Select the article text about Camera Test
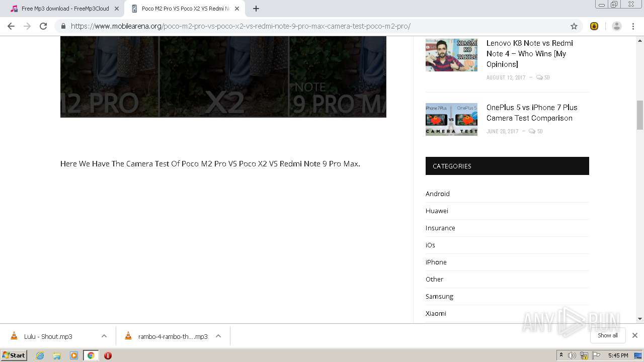The width and height of the screenshot is (644, 362). 210,164
